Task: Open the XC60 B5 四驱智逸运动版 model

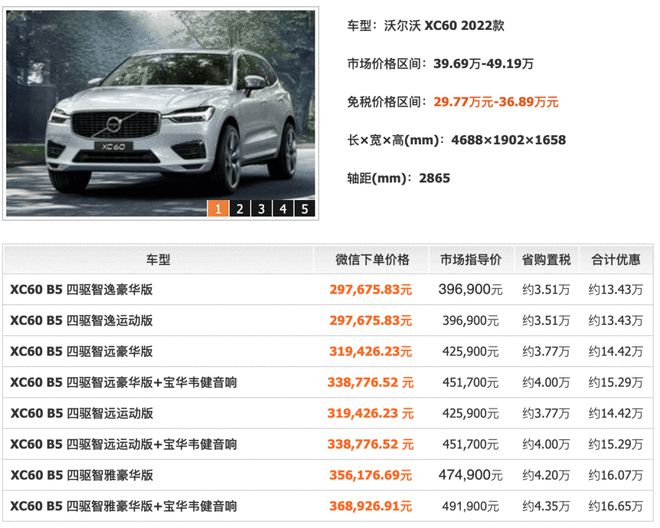Action: pos(81,320)
